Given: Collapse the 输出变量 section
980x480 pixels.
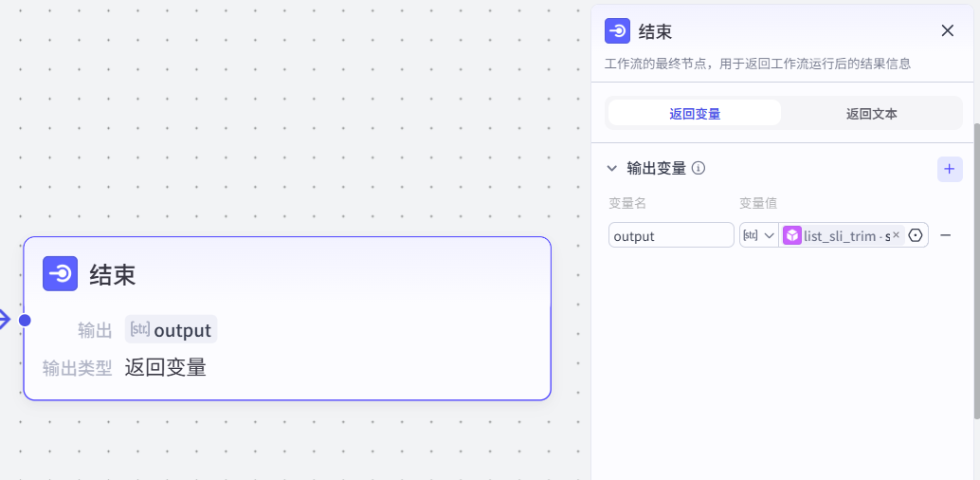Looking at the screenshot, I should pos(612,169).
